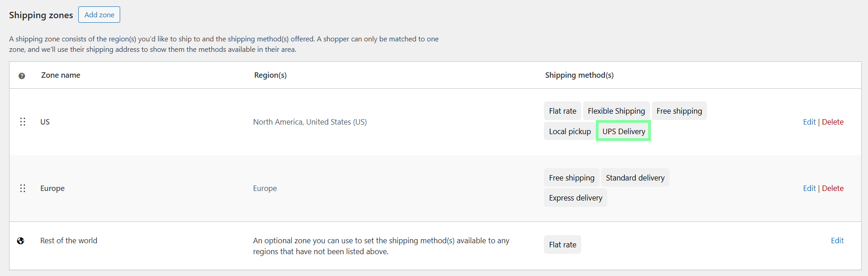
Task: Click the drag handle beside the Europe zone
Action: 23,188
